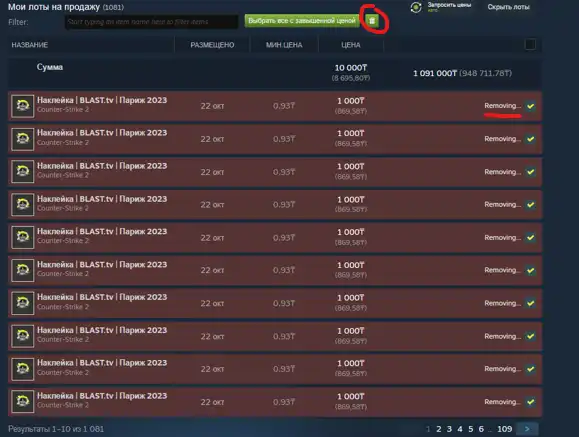Click the Запросить цены label
Viewport: 579px width, 437px height.
(449, 5)
